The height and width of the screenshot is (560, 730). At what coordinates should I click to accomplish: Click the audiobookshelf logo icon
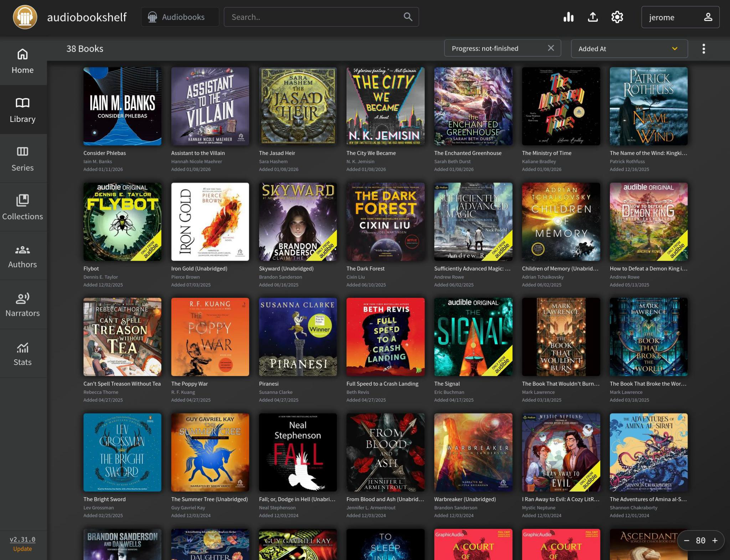point(25,17)
